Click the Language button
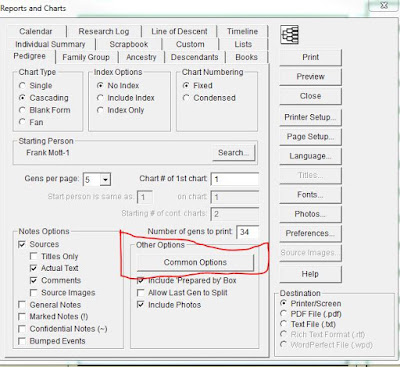This screenshot has height=367, width=400. [310, 156]
